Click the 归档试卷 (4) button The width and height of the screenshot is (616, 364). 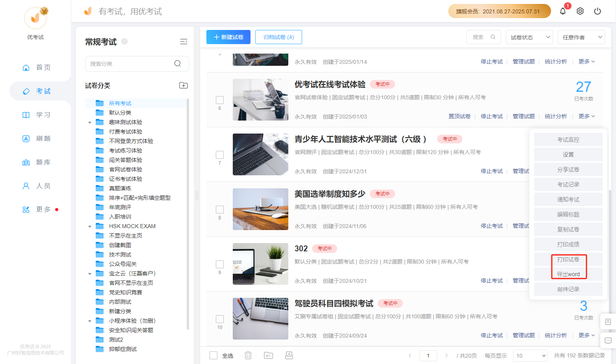pyautogui.click(x=278, y=37)
